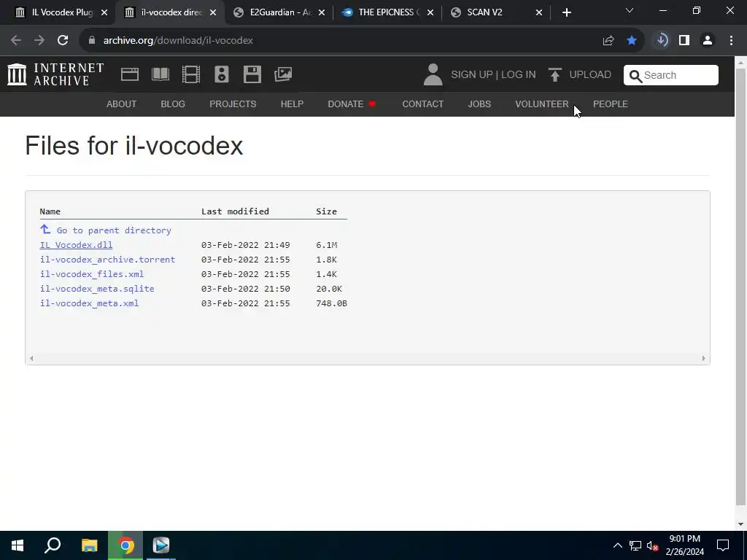Go back with the browser back arrow
Screen dimensions: 747x560
16,41
